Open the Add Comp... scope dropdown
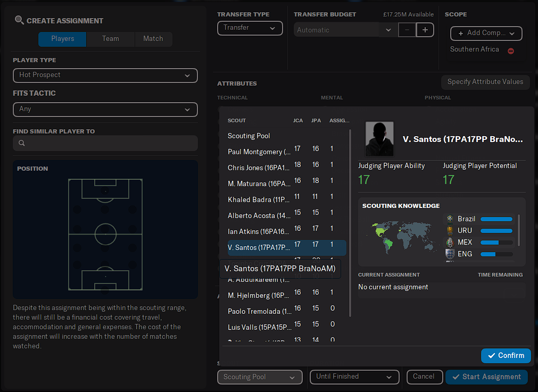The height and width of the screenshot is (392, 538). click(x=486, y=34)
